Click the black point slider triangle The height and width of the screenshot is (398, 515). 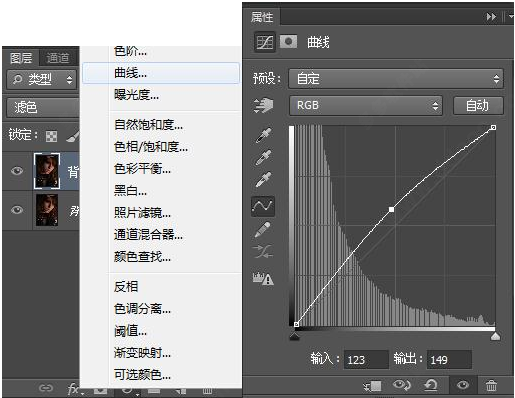[x=294, y=336]
